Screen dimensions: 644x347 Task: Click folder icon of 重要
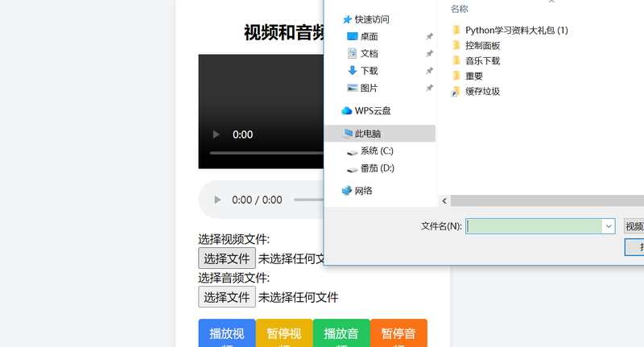[x=456, y=76]
